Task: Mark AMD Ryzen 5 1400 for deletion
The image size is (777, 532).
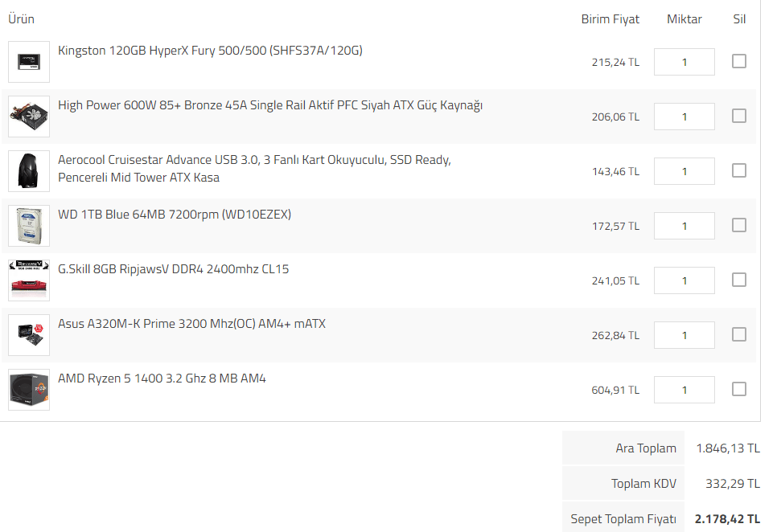Action: point(738,389)
